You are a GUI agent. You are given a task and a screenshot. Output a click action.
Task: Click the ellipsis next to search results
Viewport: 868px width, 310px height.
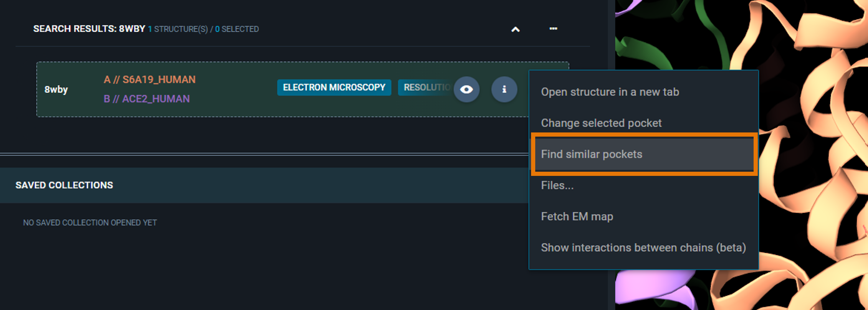click(x=553, y=28)
